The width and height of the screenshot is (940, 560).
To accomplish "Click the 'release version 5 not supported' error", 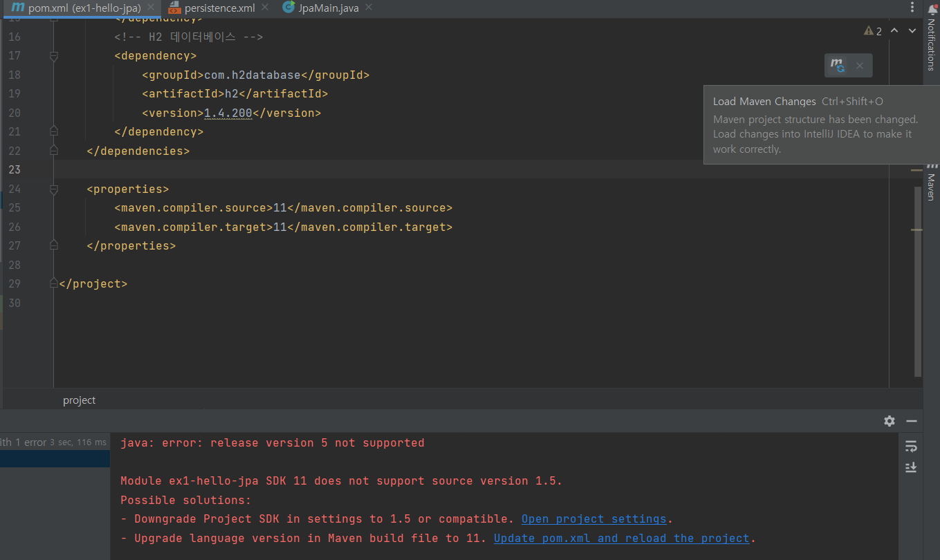I will tap(273, 442).
